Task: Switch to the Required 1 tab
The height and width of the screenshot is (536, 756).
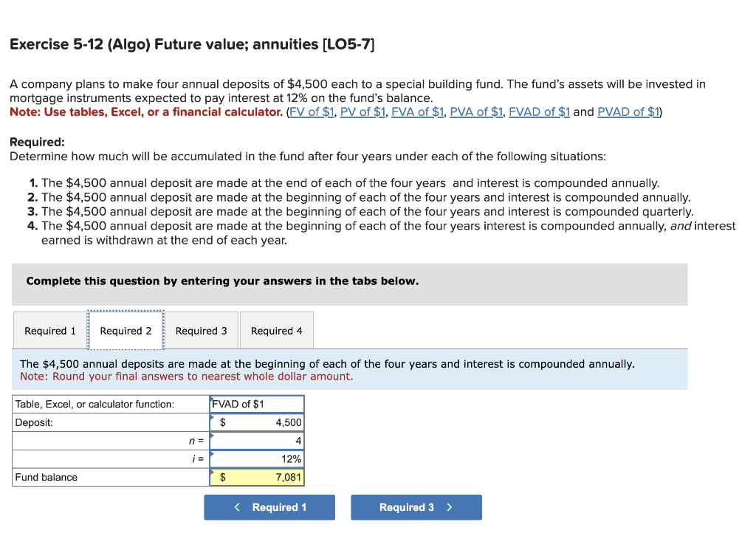Action: [49, 330]
